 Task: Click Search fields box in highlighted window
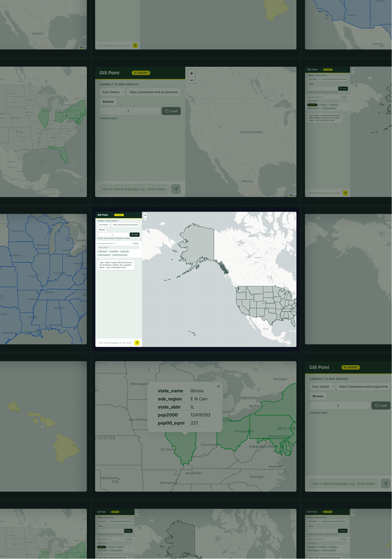(118, 247)
